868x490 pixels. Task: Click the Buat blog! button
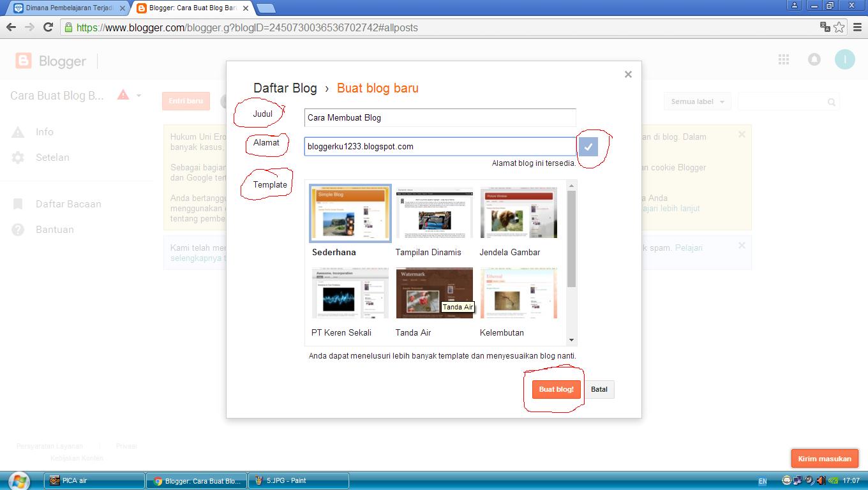click(x=557, y=389)
